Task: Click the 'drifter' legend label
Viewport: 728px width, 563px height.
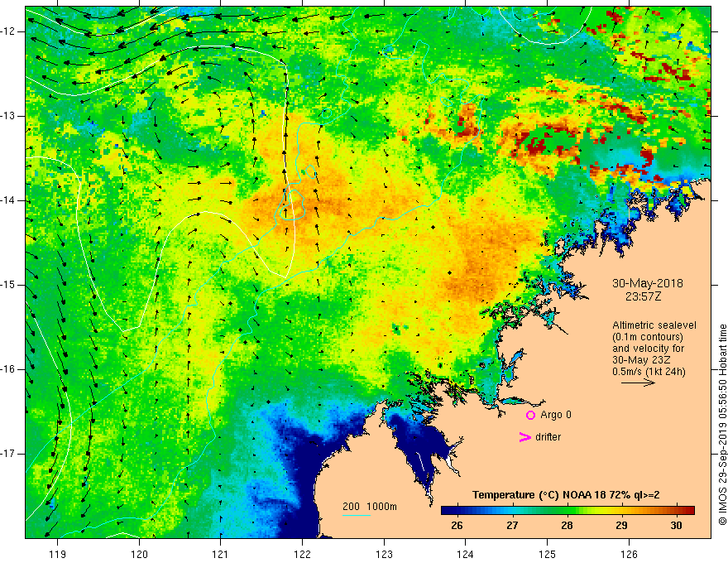Action: (x=548, y=437)
